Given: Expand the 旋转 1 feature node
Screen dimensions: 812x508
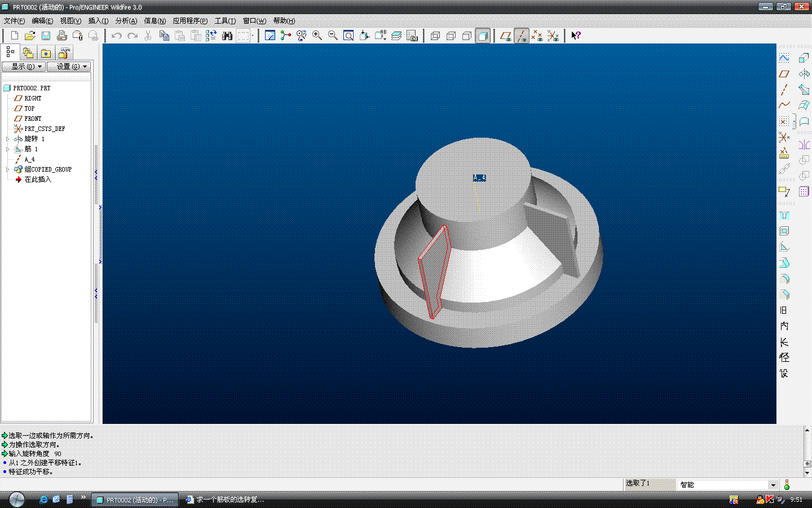Looking at the screenshot, I should pyautogui.click(x=7, y=139).
